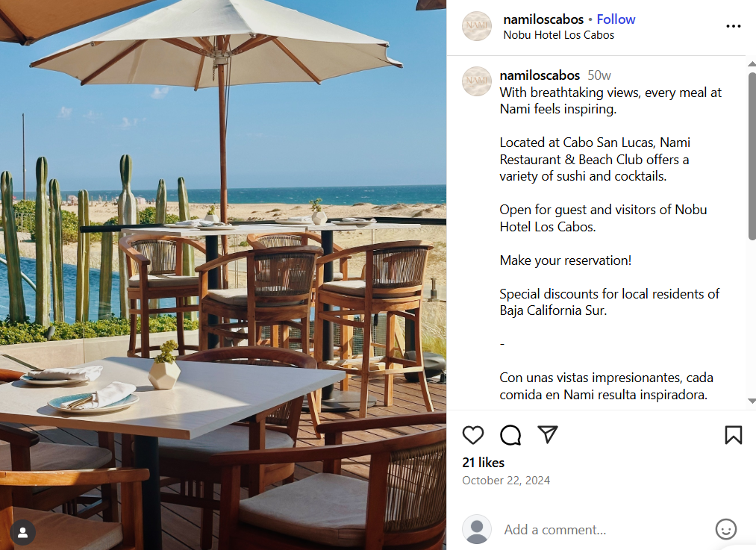Open namiloscabos username in the caption
756x550 pixels.
[x=540, y=75]
